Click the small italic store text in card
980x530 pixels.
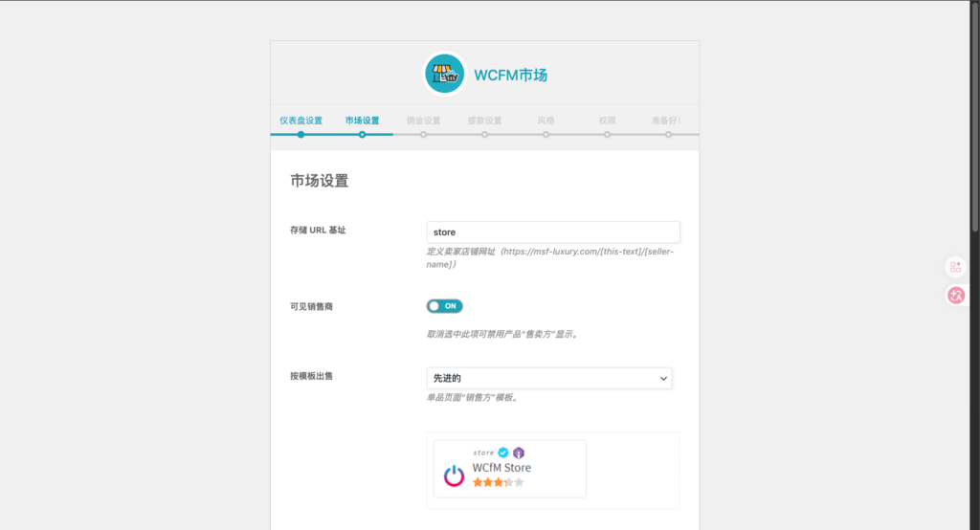(483, 453)
